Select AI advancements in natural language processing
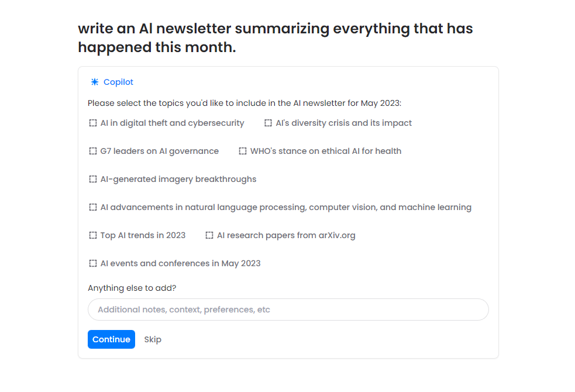This screenshot has height=392, width=575. click(x=93, y=208)
